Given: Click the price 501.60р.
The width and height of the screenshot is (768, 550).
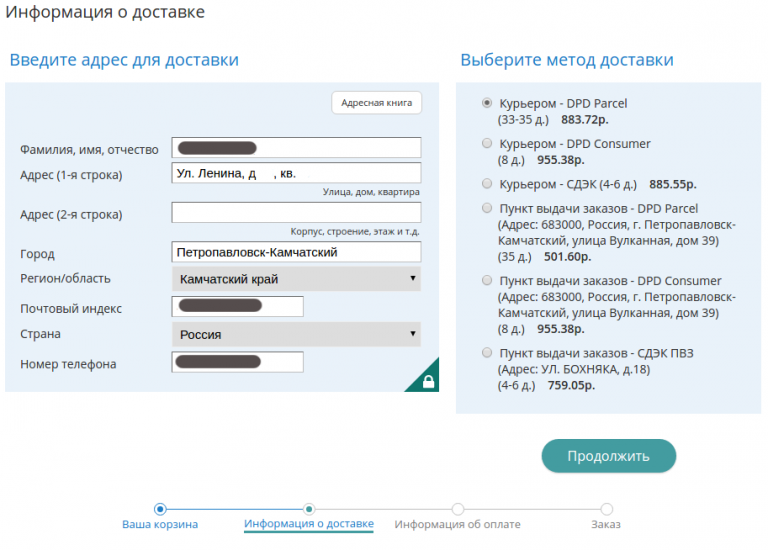Looking at the screenshot, I should tap(567, 257).
